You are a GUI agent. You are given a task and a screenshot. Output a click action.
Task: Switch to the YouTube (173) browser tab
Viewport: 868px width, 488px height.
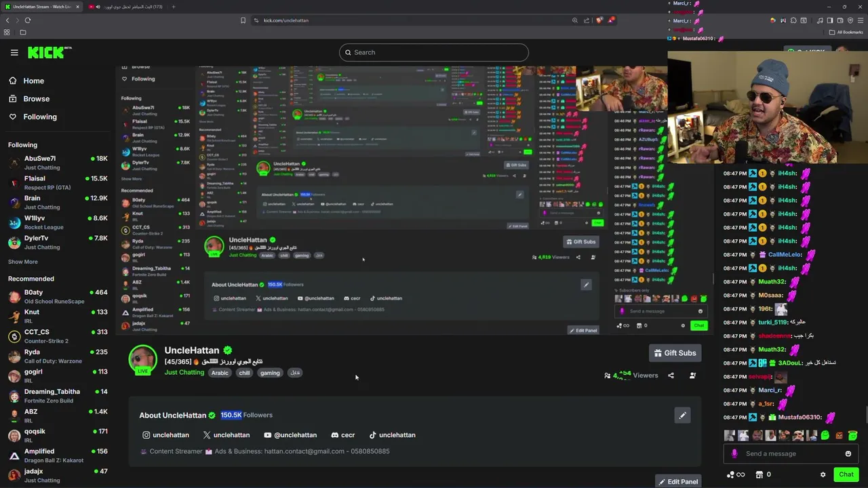tap(125, 7)
